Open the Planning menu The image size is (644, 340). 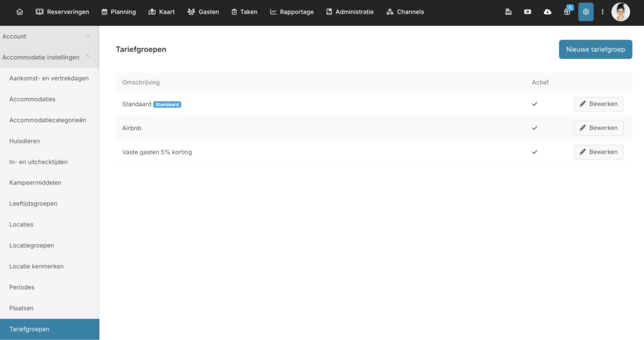click(x=118, y=12)
